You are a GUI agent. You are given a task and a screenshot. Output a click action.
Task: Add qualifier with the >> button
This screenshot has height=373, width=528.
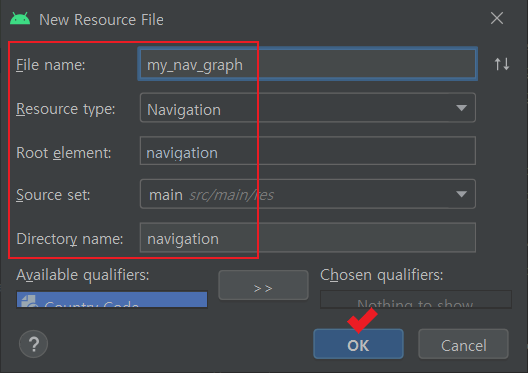[x=263, y=285]
